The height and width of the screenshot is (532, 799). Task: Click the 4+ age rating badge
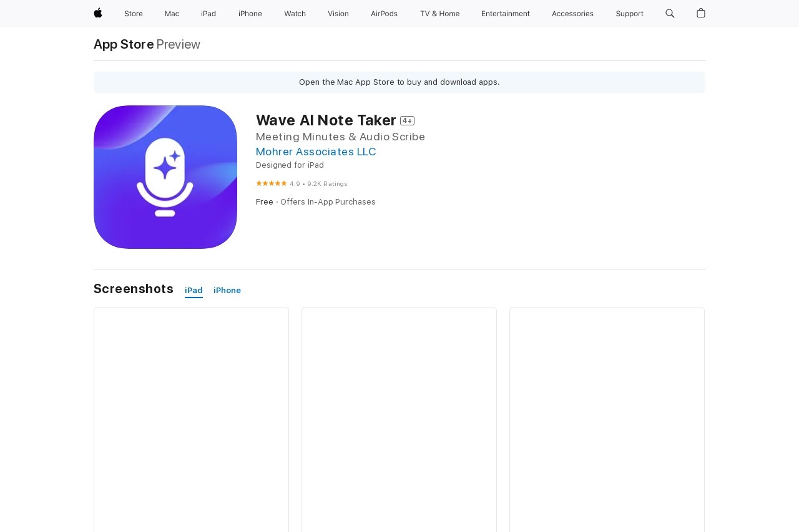(x=407, y=120)
